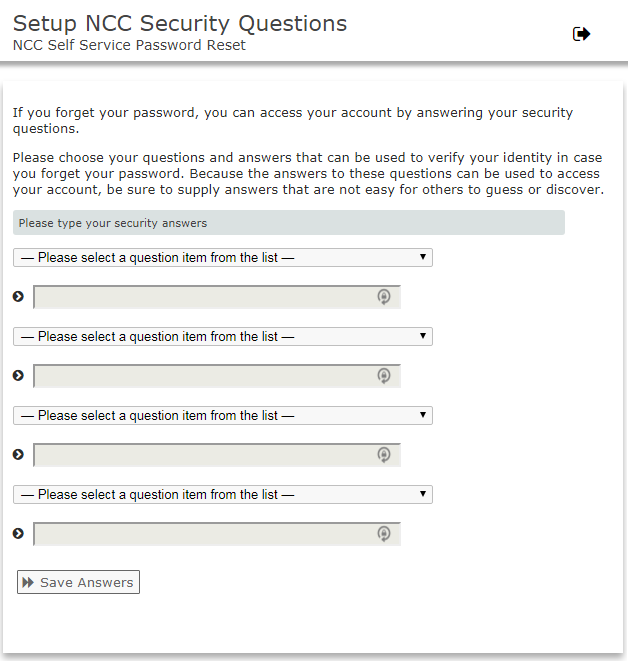The width and height of the screenshot is (628, 661).
Task: Focus the first security answer text field
Action: coord(200,297)
